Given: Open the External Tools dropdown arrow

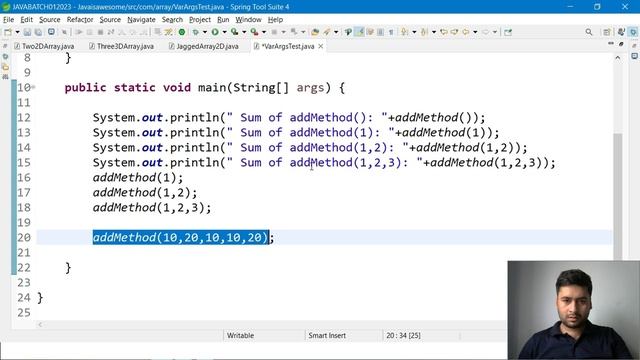Looking at the screenshot, I should 264,32.
